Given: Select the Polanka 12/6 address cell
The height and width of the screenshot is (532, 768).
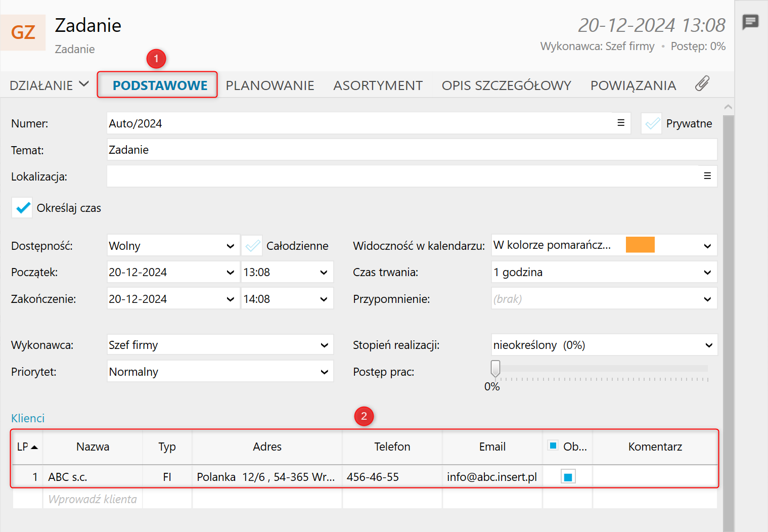Looking at the screenshot, I should pyautogui.click(x=267, y=477).
